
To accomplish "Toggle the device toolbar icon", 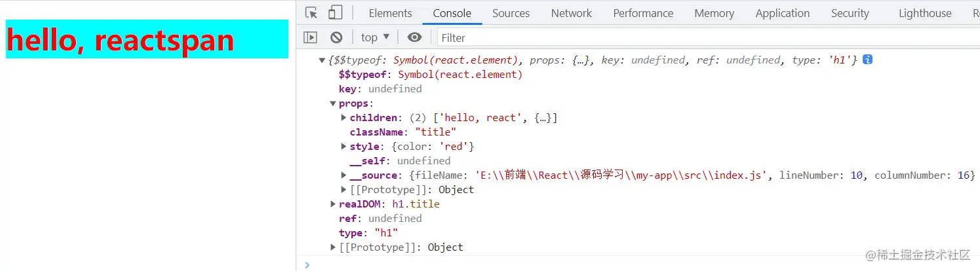I will coord(335,13).
